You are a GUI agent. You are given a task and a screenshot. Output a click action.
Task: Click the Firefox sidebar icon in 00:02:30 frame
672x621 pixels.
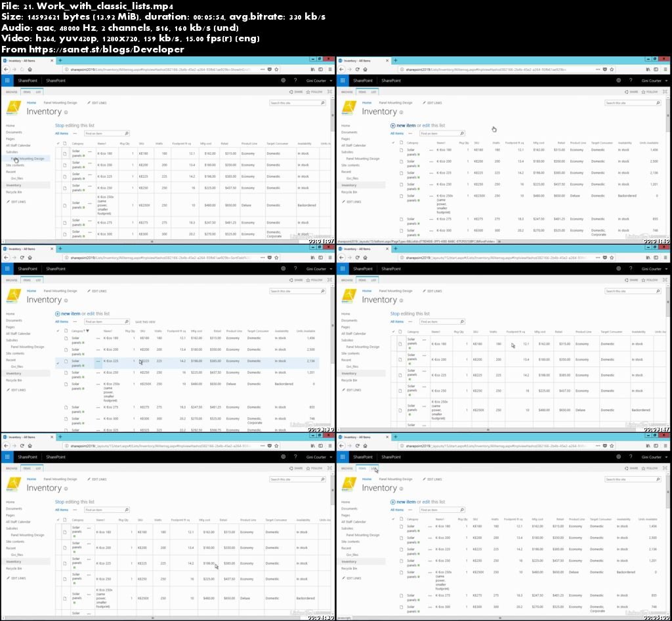point(320,258)
